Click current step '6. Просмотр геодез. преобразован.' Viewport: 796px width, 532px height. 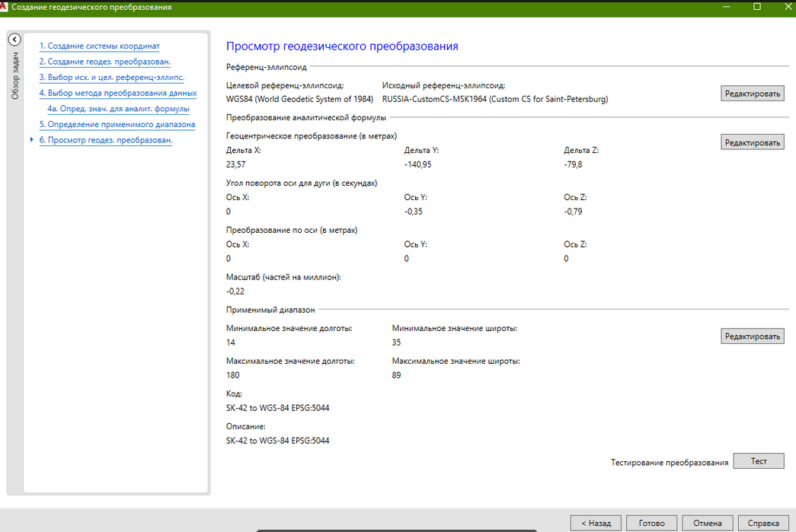(105, 140)
